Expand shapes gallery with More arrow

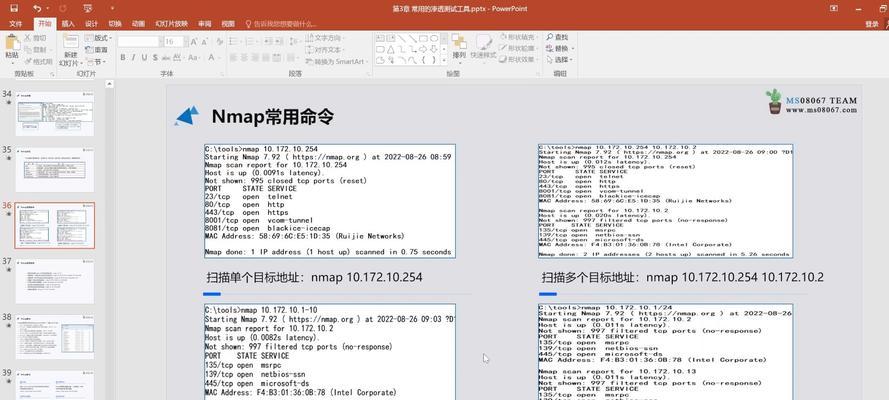point(443,60)
